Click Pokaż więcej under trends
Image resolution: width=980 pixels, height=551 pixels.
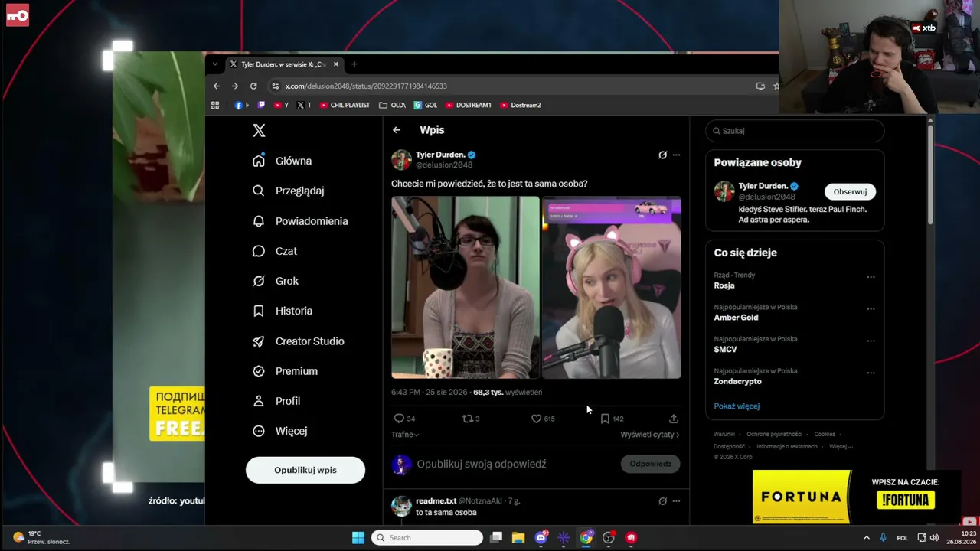[737, 406]
